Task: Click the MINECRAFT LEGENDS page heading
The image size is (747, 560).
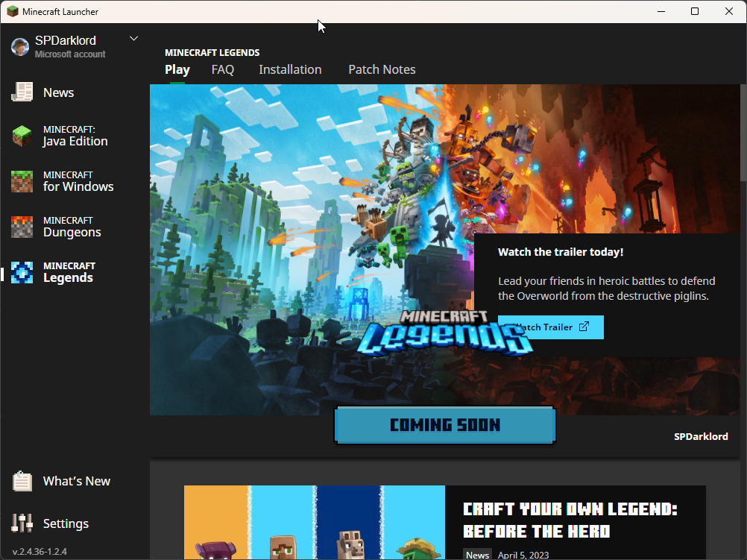Action: coord(212,52)
